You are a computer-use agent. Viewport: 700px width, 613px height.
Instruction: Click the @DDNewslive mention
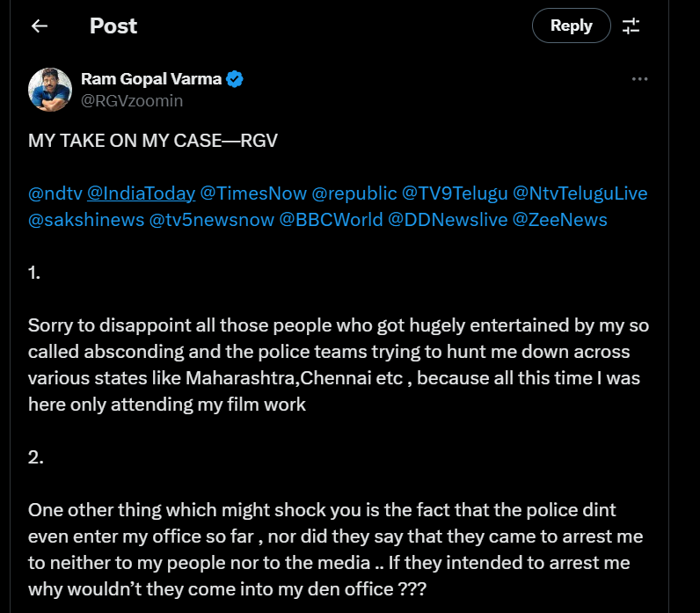point(448,219)
